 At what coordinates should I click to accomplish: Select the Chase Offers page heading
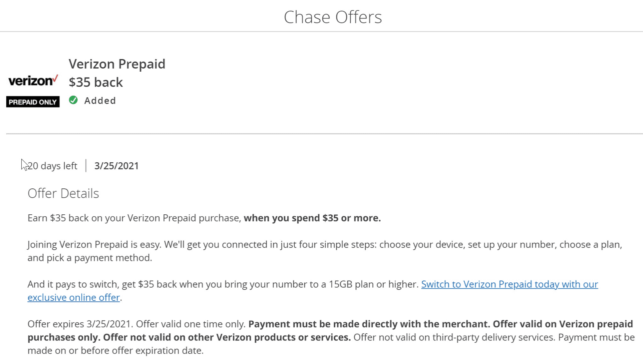[x=333, y=17]
